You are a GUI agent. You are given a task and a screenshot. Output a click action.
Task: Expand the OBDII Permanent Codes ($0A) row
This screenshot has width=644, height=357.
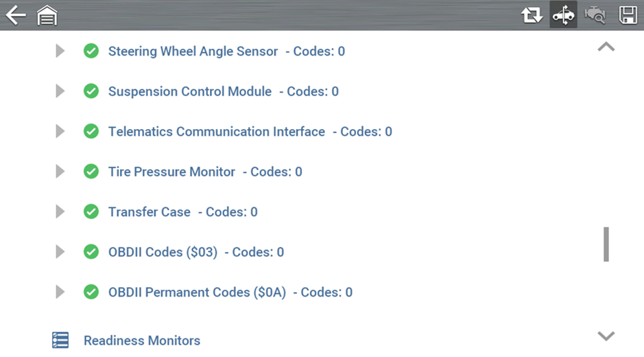(60, 292)
